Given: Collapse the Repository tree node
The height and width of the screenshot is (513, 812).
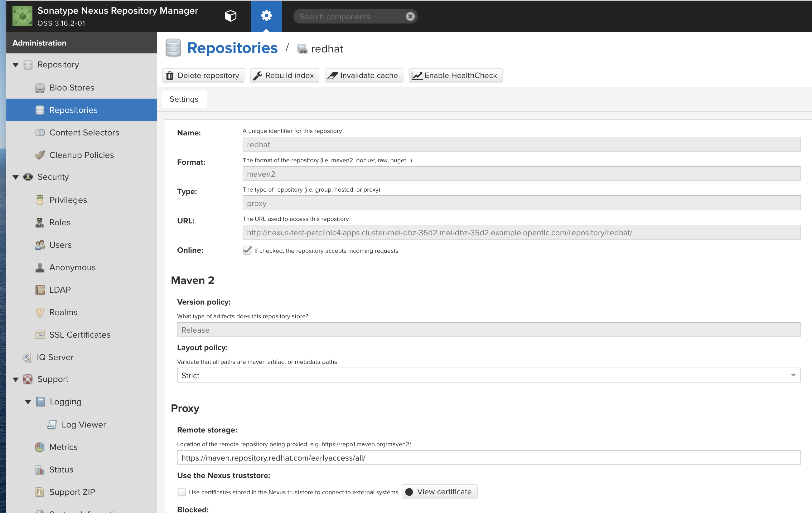Looking at the screenshot, I should click(x=16, y=65).
